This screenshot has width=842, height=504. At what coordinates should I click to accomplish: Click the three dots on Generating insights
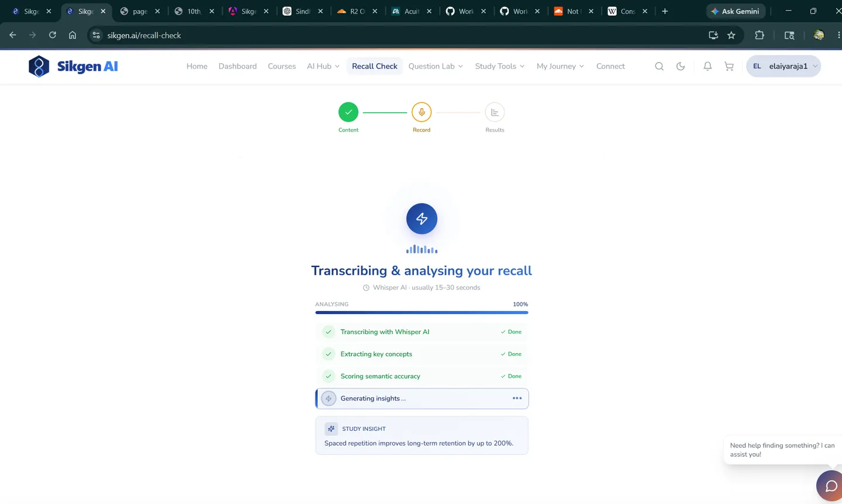tap(517, 398)
